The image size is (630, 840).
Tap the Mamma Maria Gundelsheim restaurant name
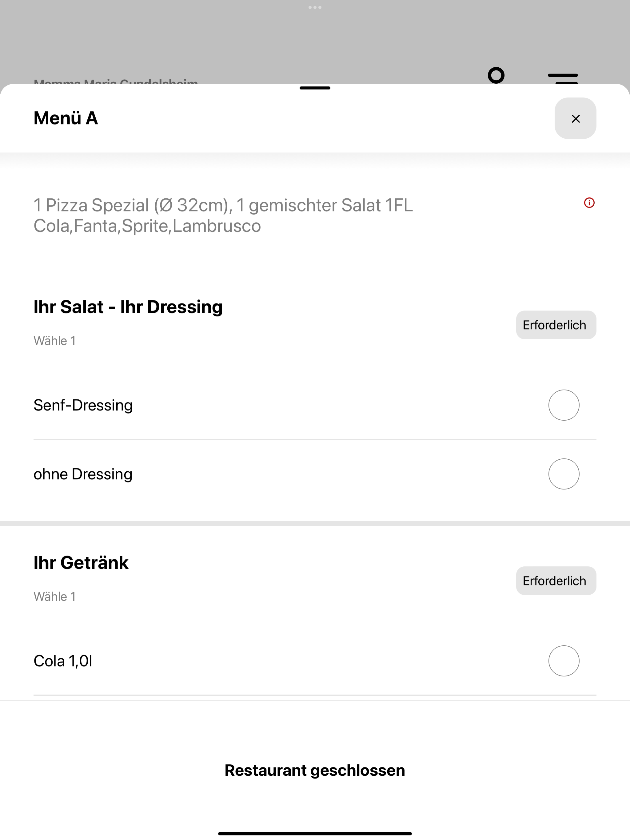click(x=116, y=81)
